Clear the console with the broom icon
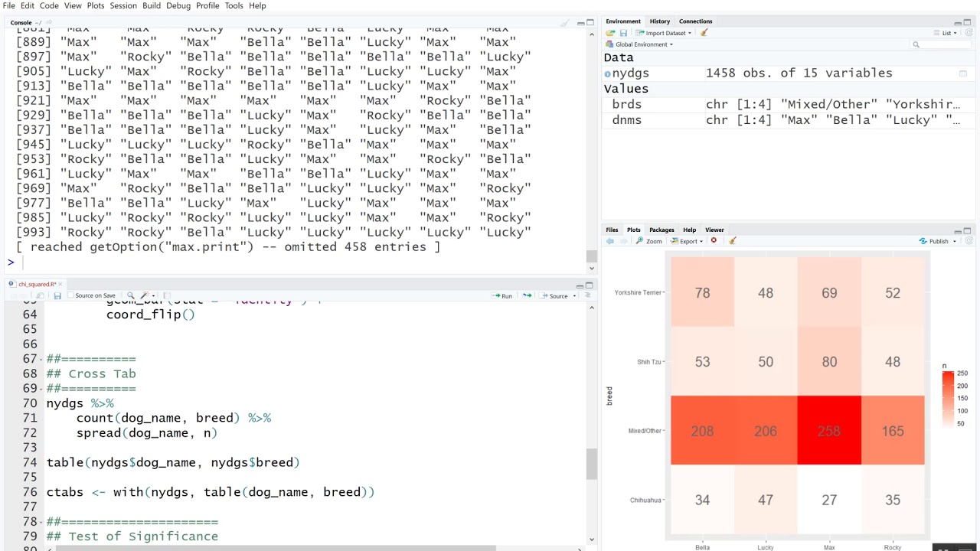 [x=565, y=23]
